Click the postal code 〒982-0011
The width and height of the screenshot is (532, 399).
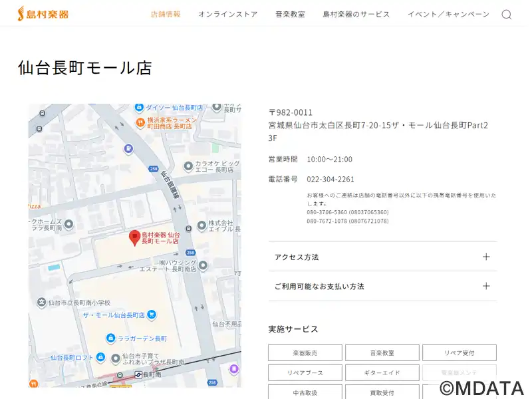[291, 112]
